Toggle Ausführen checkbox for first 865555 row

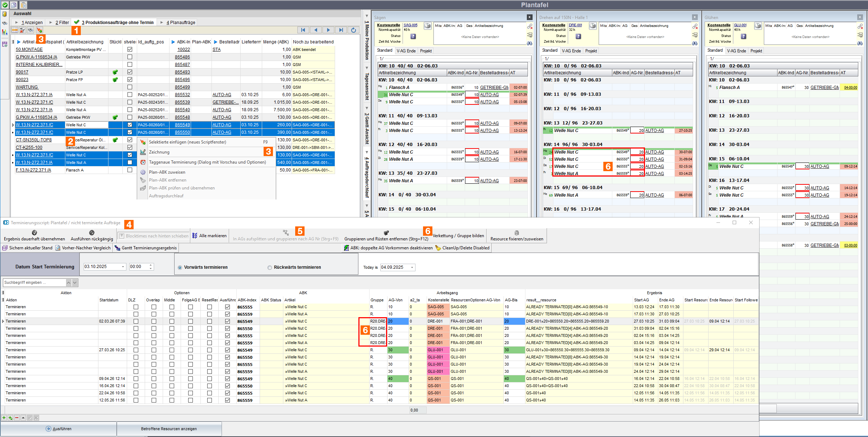click(x=227, y=307)
